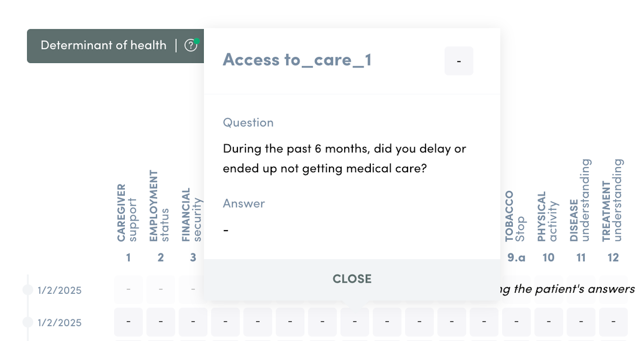Click the Physical activity column header
Screen dimensions: 644x341
[548, 217]
